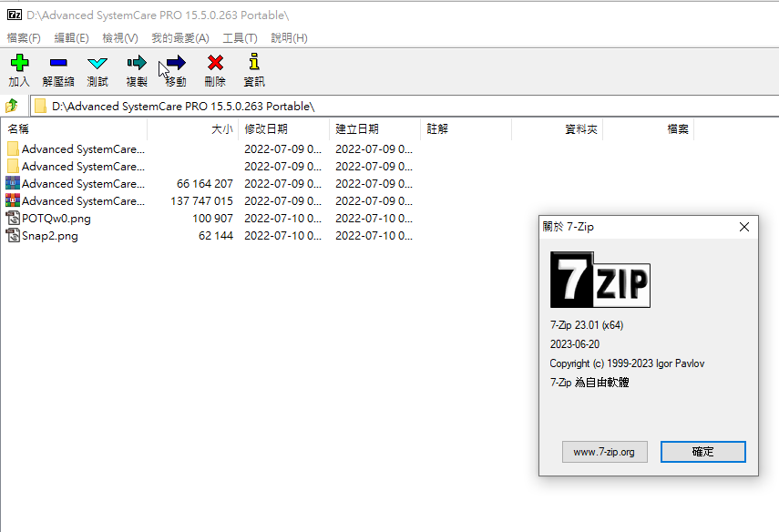Select the 移動 (Move) toolbar icon
Screen dimensions: 779x532
click(175, 69)
